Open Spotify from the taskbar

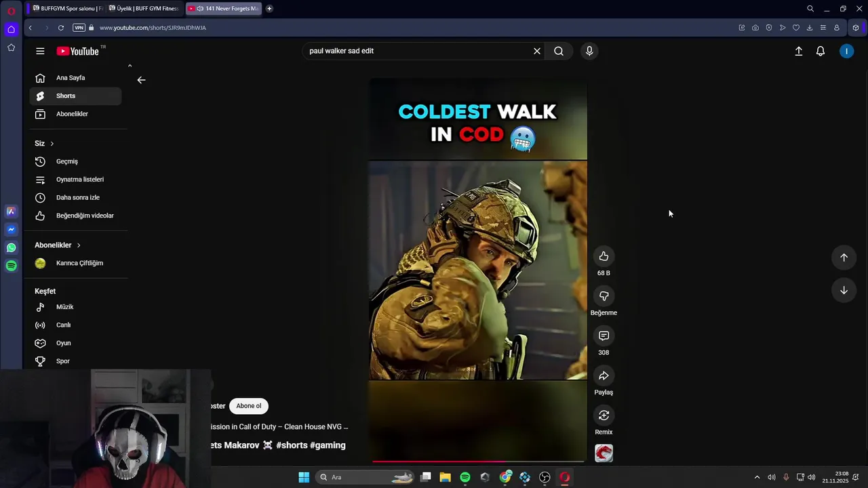(465, 477)
